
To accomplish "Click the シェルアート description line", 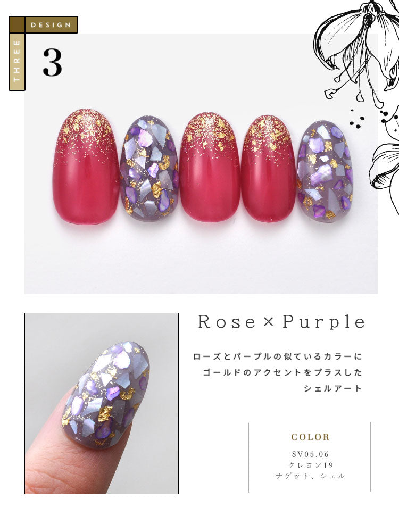I will coord(333,388).
